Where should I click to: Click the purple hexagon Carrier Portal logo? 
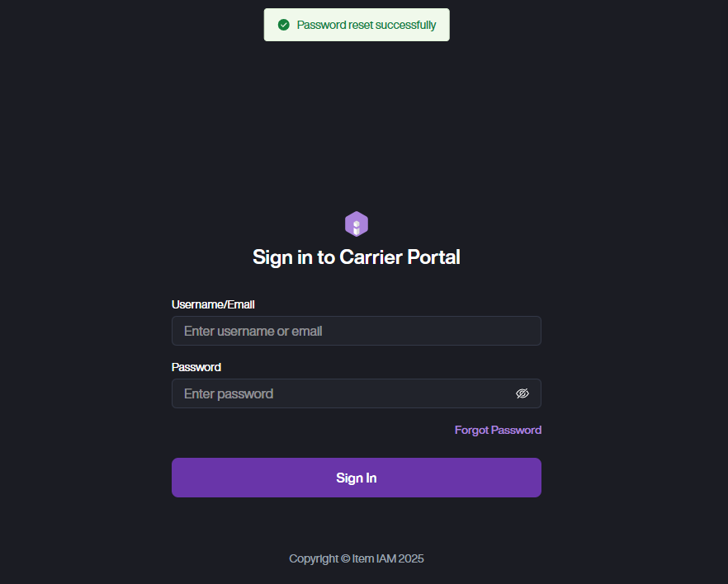[357, 224]
